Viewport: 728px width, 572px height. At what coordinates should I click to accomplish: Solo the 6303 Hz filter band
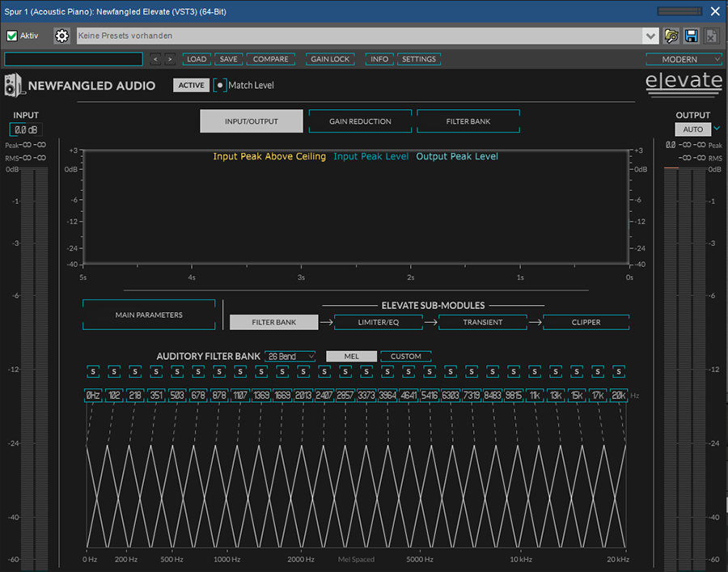[x=451, y=371]
